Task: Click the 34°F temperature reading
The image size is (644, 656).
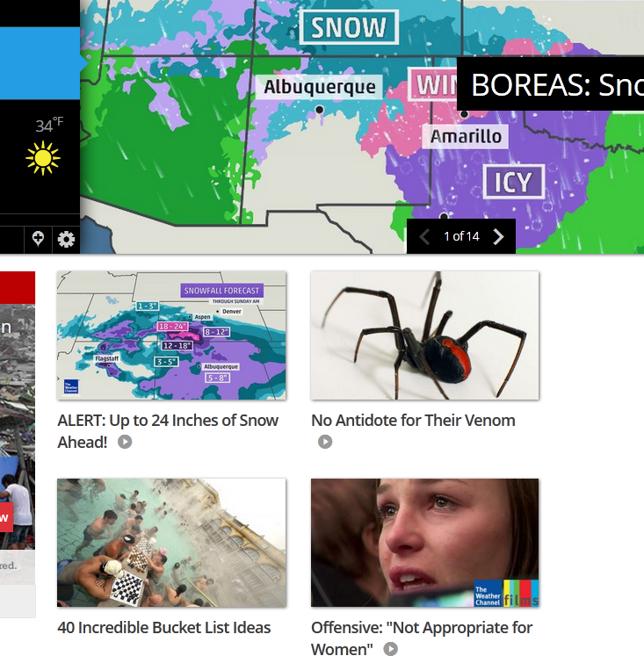Action: point(49,125)
